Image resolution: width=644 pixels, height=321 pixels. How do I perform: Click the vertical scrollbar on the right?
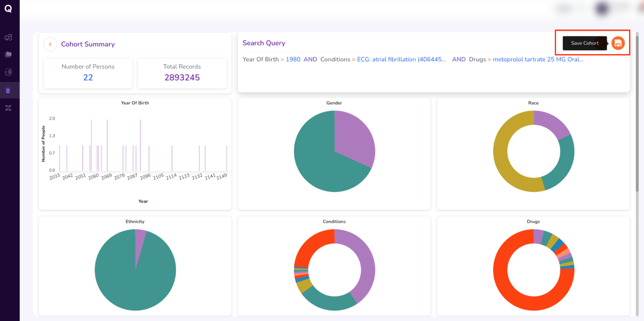[x=637, y=113]
